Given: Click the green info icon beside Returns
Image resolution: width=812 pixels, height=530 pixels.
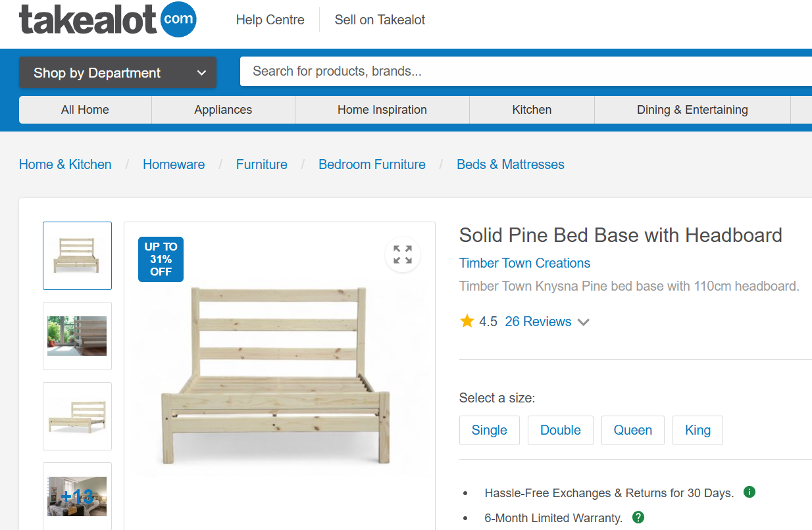Looking at the screenshot, I should [x=749, y=492].
